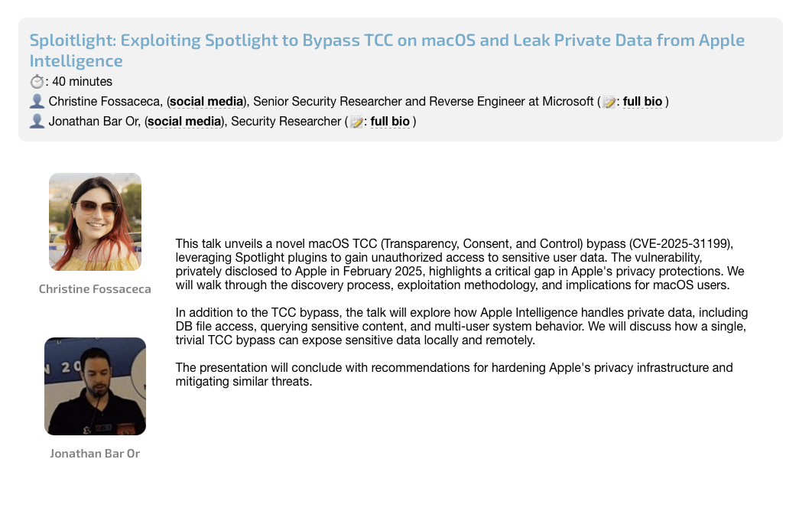Click the memo icon in Jonathan's speaker row
Image resolution: width=812 pixels, height=508 pixels.
click(357, 122)
